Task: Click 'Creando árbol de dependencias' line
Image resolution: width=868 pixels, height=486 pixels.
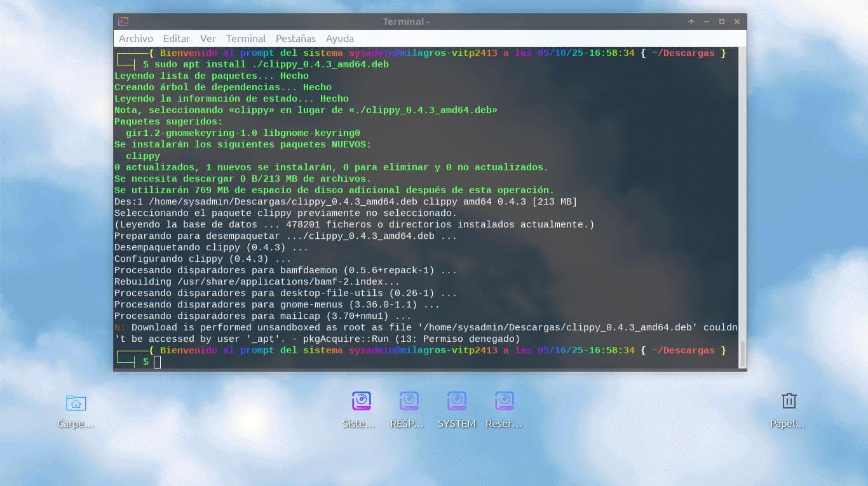Action: point(223,87)
